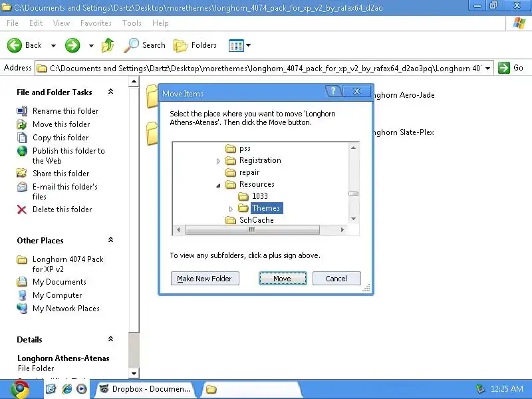Click the Make New Folder button
This screenshot has width=532, height=399.
click(x=205, y=279)
